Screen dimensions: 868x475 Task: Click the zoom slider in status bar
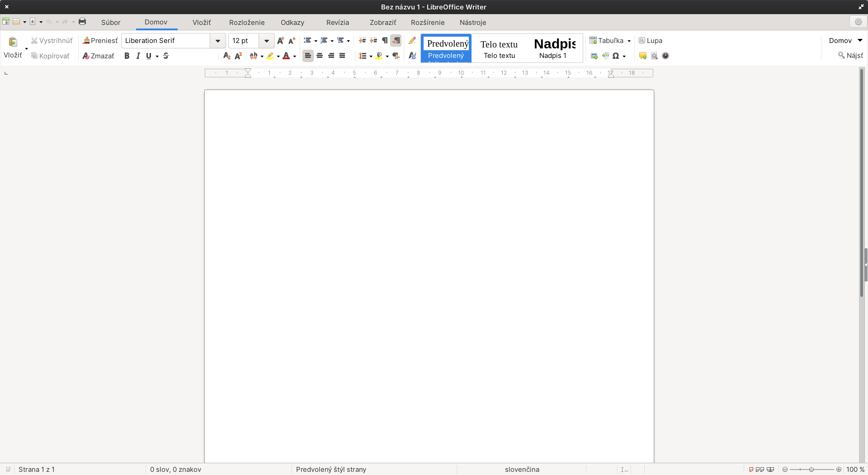[811, 470]
